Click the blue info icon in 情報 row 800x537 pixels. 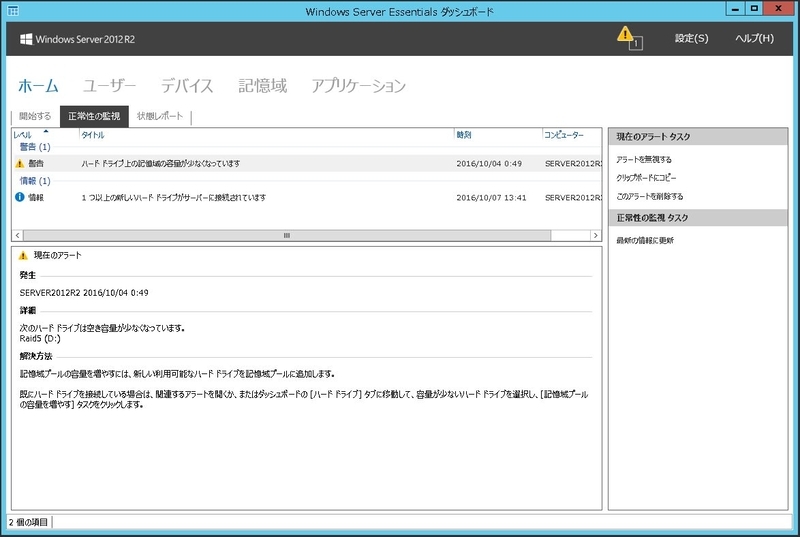19,197
